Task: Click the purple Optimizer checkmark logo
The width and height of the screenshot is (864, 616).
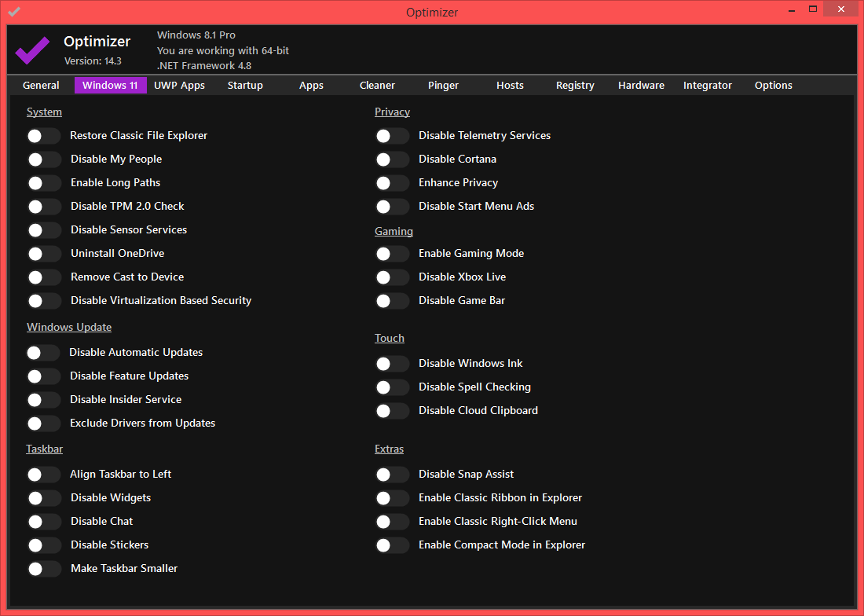Action: (32, 49)
